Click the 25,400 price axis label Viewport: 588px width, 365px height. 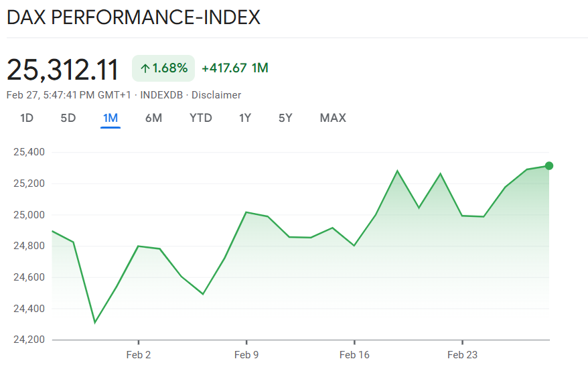29,152
